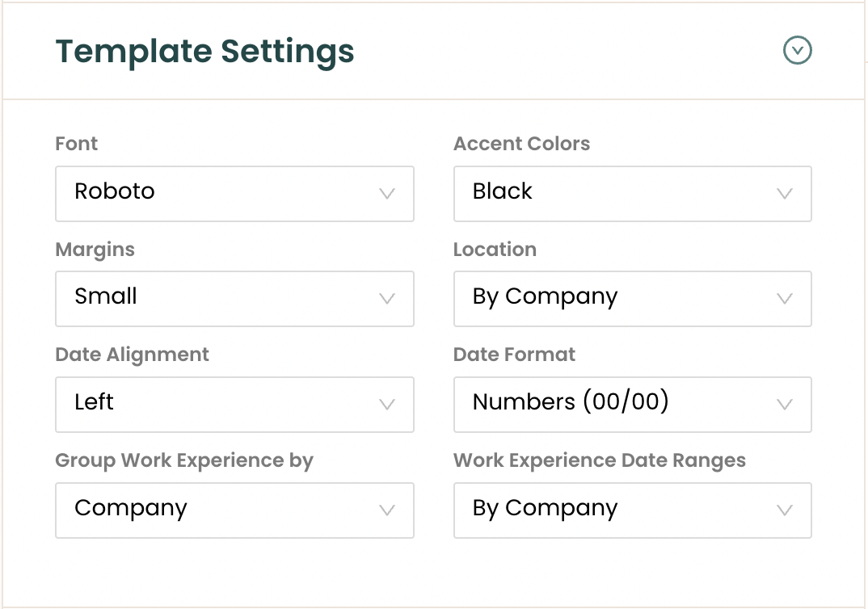Image resolution: width=868 pixels, height=609 pixels.
Task: Open the Group Work Experience by selector
Action: tap(234, 510)
